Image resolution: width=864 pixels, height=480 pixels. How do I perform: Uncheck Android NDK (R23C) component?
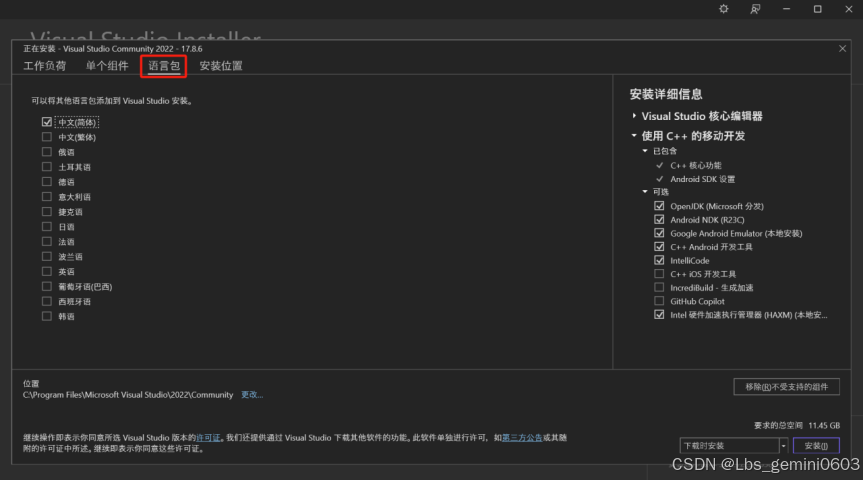point(659,219)
